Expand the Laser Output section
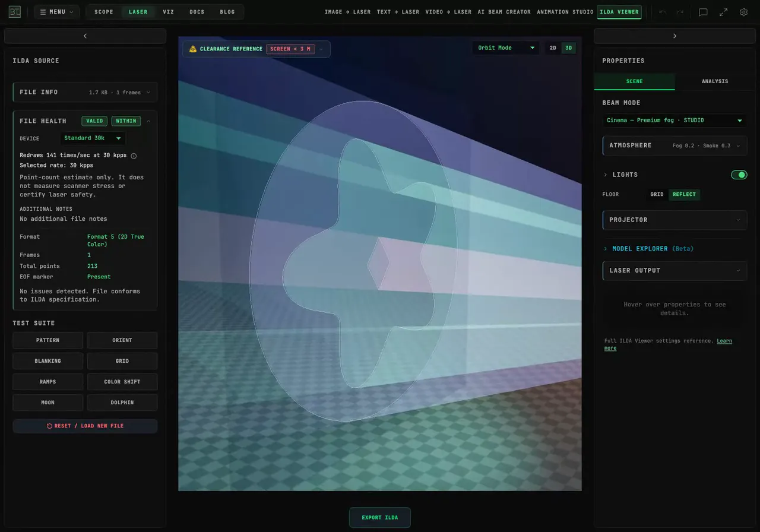This screenshot has height=532, width=760. click(x=674, y=271)
